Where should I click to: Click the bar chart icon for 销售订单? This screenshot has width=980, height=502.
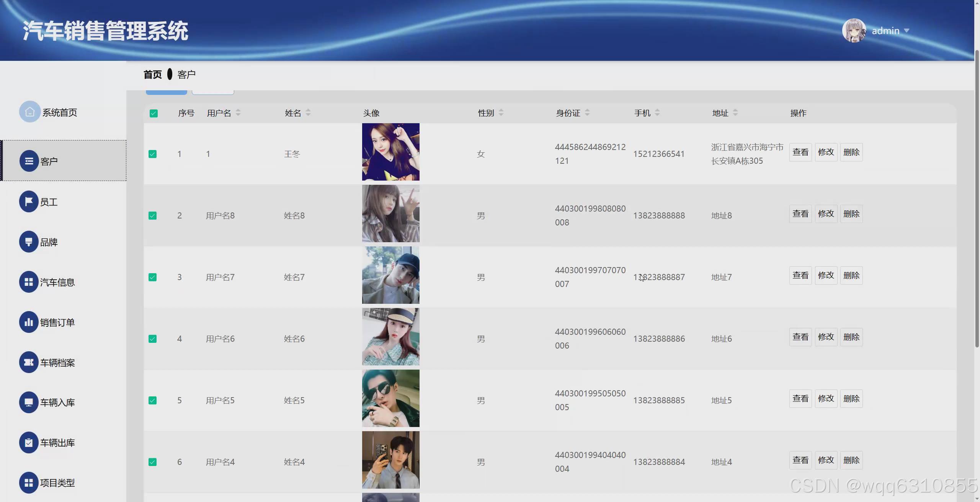(29, 322)
